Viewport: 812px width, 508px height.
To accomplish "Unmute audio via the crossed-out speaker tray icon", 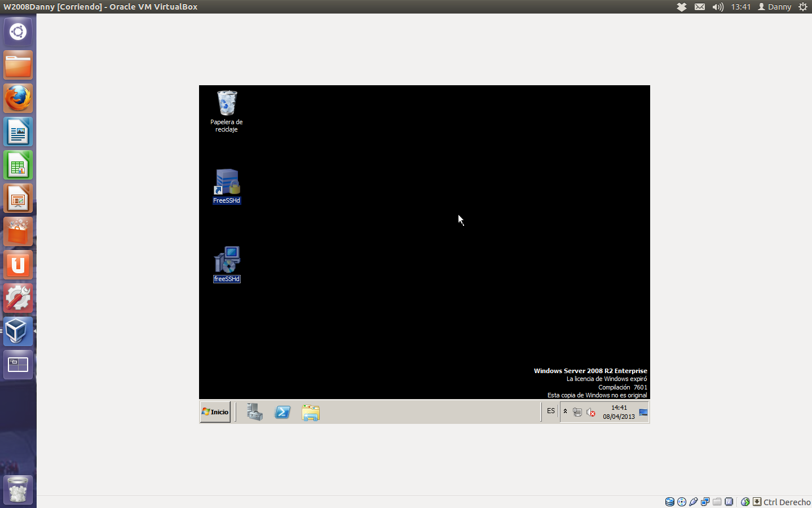I will point(590,411).
